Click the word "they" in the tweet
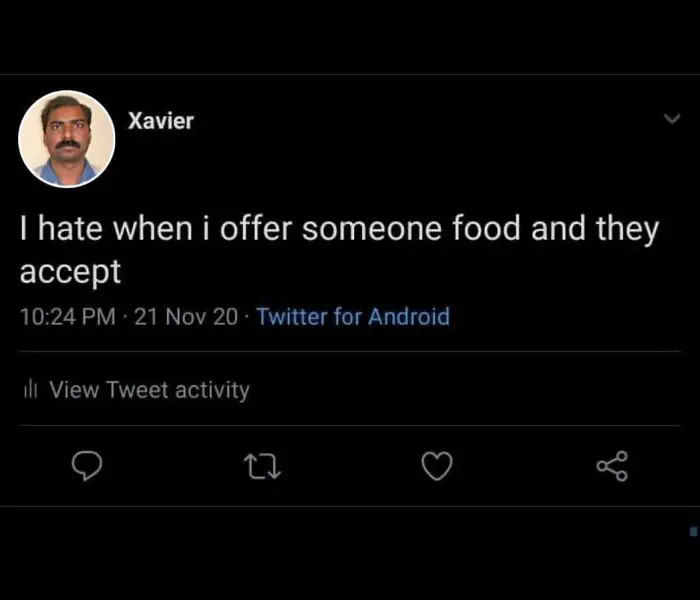This screenshot has width=700, height=600. pyautogui.click(x=627, y=230)
